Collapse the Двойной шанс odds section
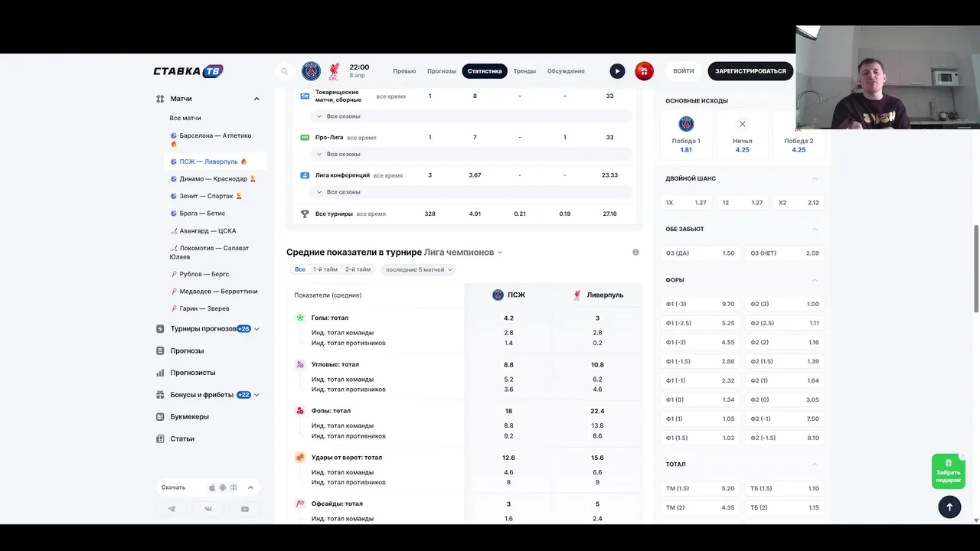This screenshot has width=980, height=551. (x=815, y=178)
